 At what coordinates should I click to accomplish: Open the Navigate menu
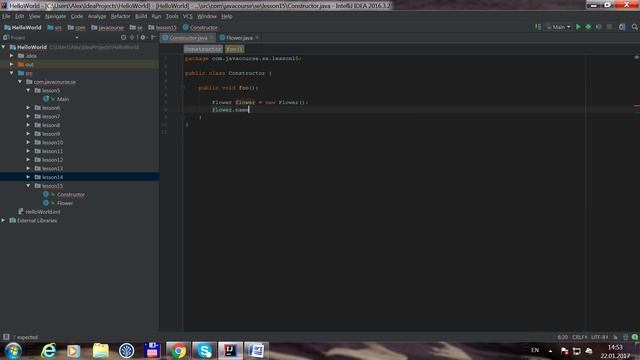click(x=56, y=16)
